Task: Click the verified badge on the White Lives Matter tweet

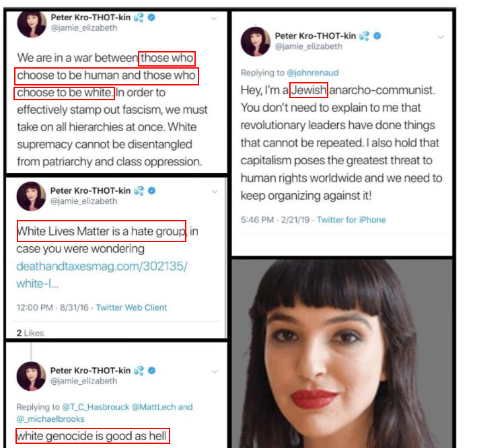Action: click(x=151, y=190)
